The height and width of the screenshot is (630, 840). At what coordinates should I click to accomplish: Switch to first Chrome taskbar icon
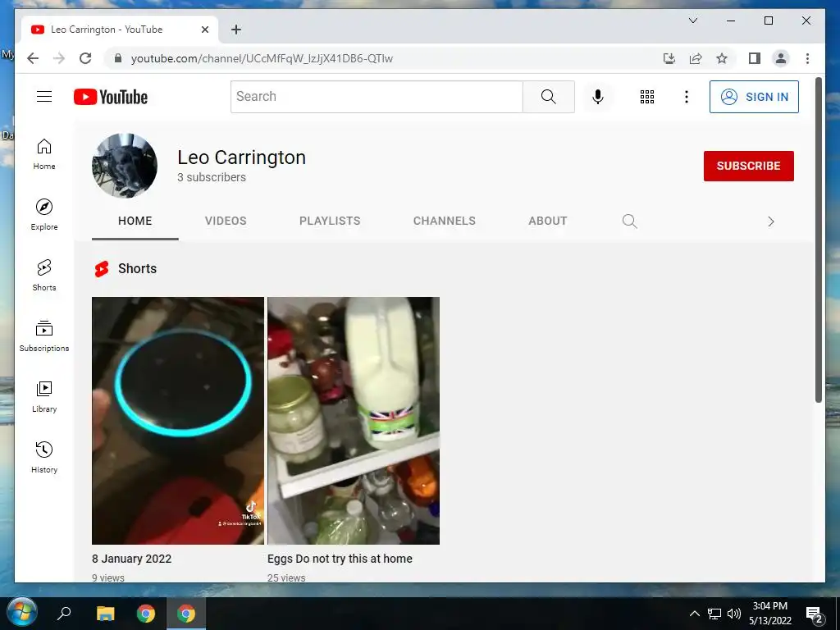tap(146, 613)
